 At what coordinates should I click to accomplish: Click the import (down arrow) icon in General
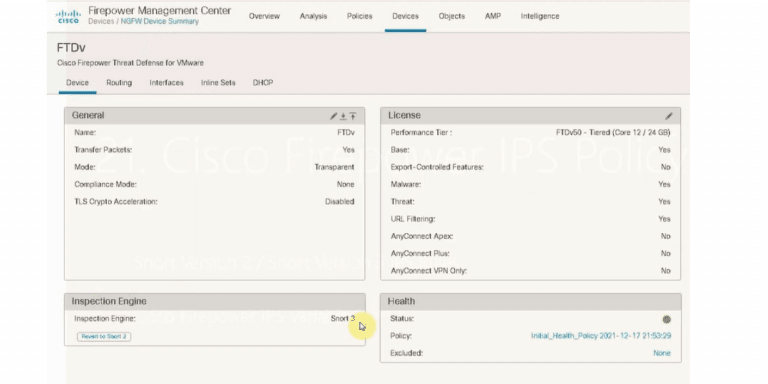tap(343, 116)
